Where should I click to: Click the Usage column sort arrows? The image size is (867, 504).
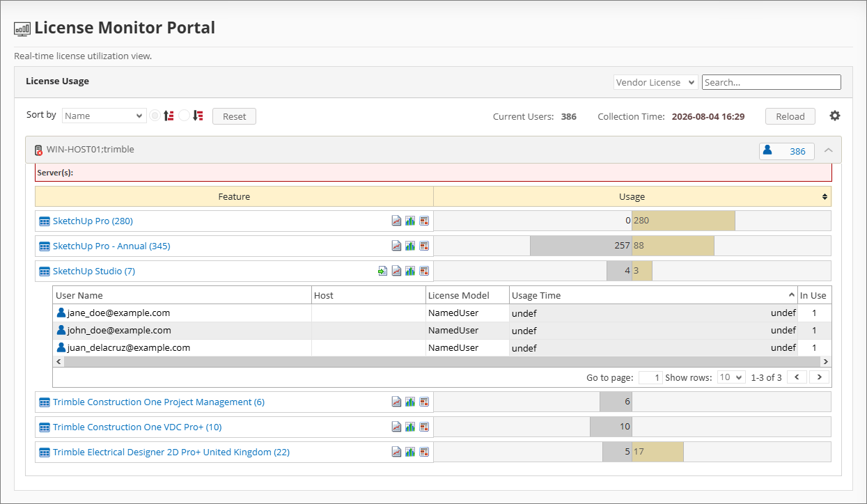(825, 197)
